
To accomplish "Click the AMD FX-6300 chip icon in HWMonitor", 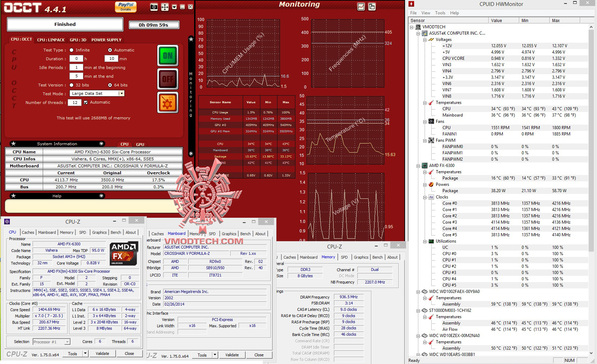I will point(424,166).
